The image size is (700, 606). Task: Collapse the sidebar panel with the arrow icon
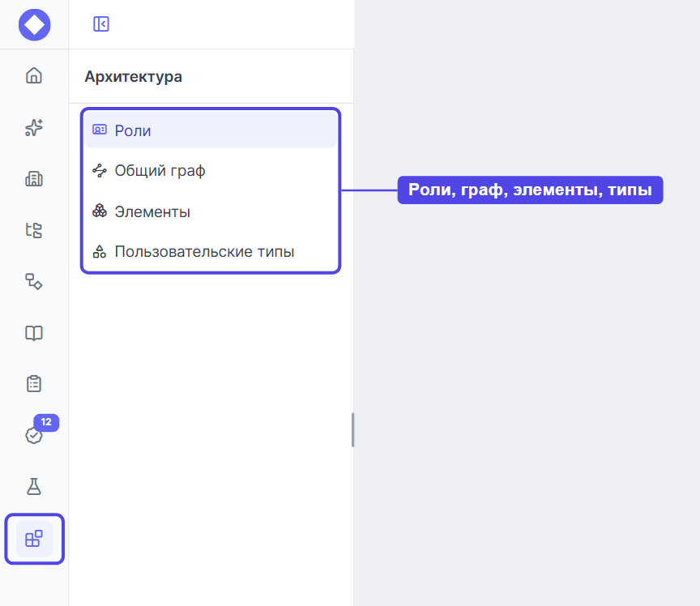coord(101,23)
